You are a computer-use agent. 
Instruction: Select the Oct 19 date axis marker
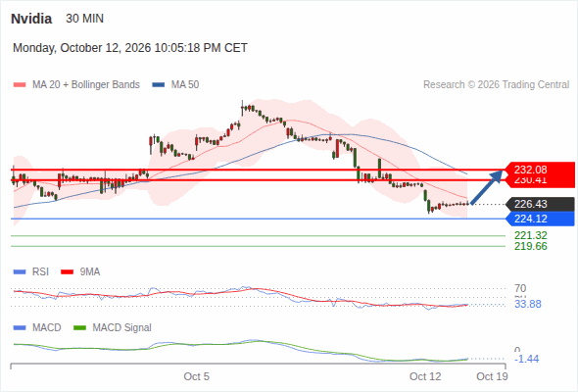(x=492, y=376)
